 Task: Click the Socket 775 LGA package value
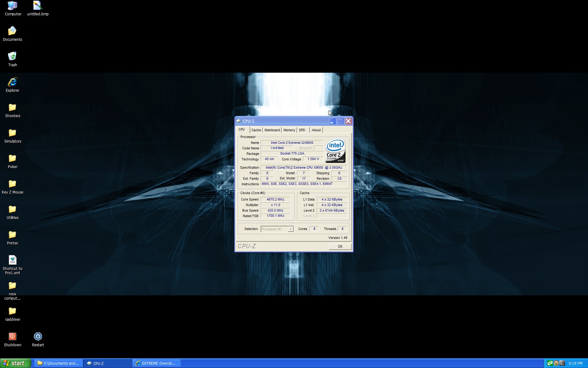(292, 153)
